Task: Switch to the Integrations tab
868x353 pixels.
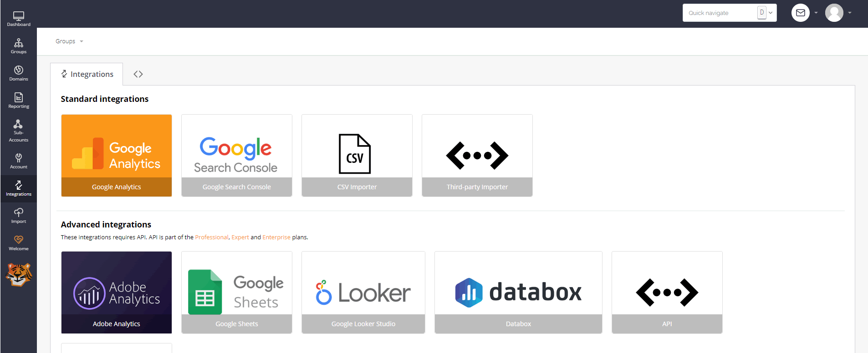Action: pos(87,74)
